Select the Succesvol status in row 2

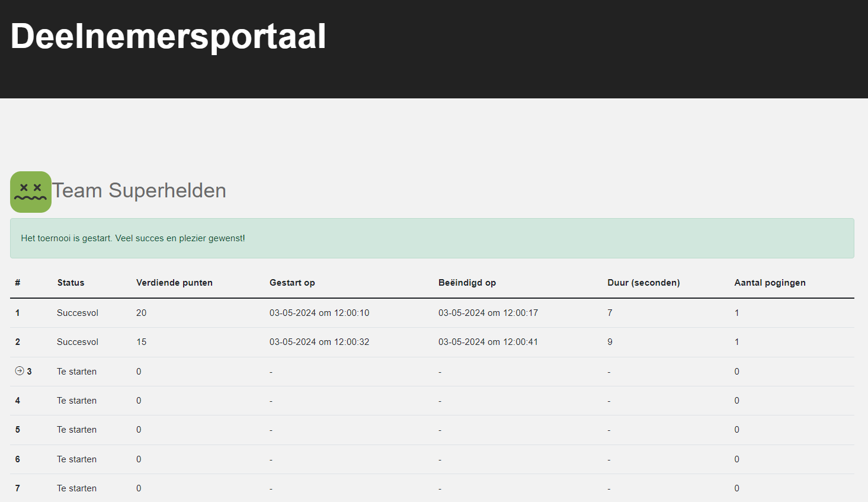[x=78, y=342]
